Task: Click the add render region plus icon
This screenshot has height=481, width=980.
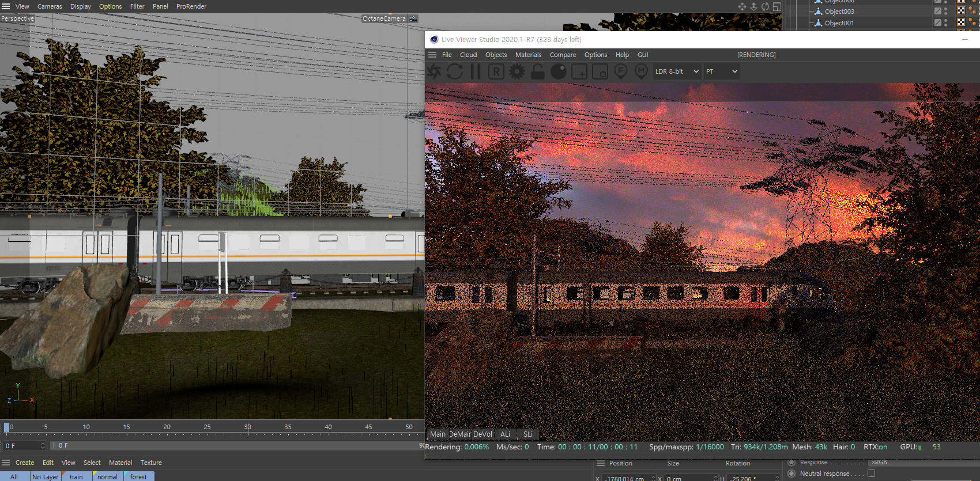Action: tap(579, 71)
